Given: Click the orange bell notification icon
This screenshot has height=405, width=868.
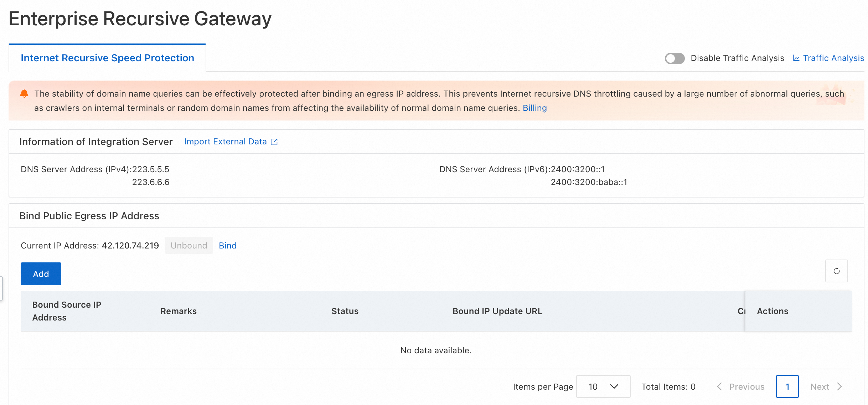Looking at the screenshot, I should coord(24,94).
